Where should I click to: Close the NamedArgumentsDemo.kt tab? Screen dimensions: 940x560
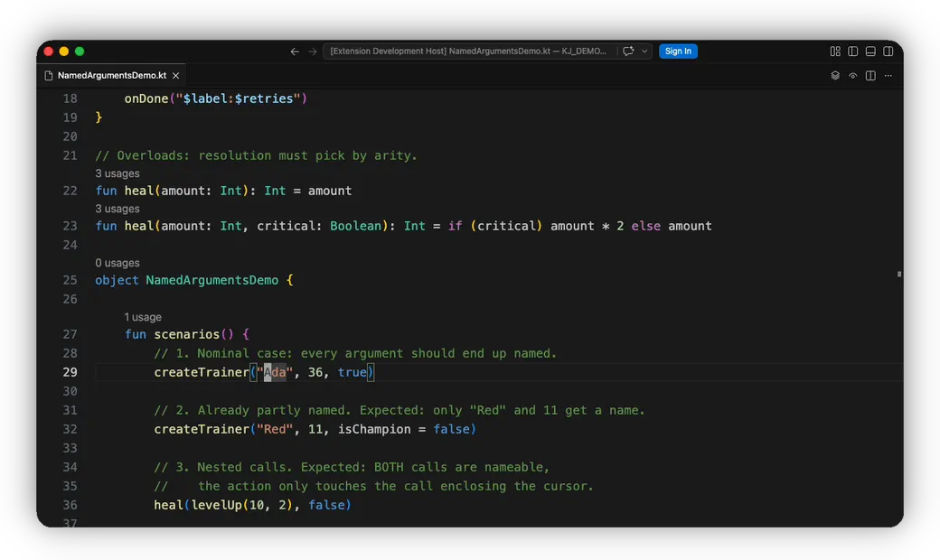[x=175, y=76]
